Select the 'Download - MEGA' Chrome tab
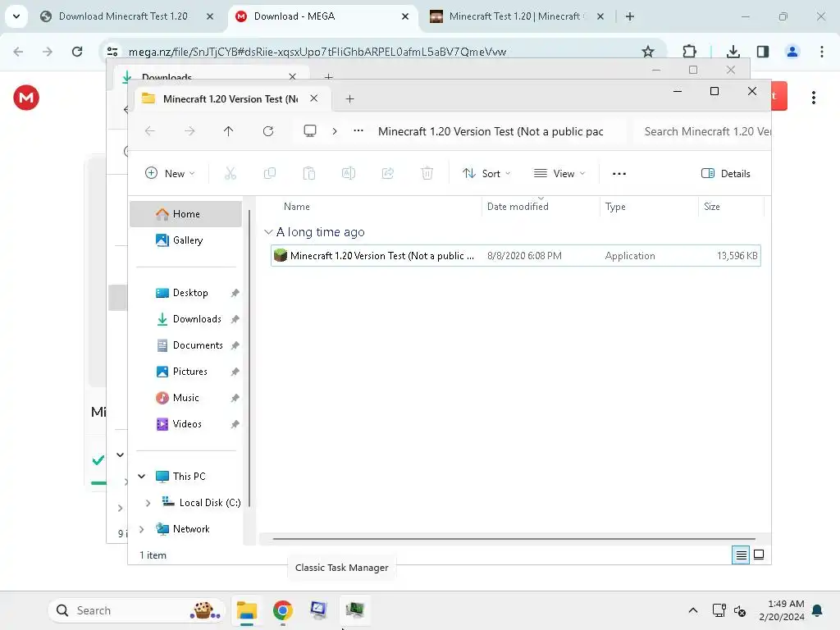840x630 pixels. [322, 16]
